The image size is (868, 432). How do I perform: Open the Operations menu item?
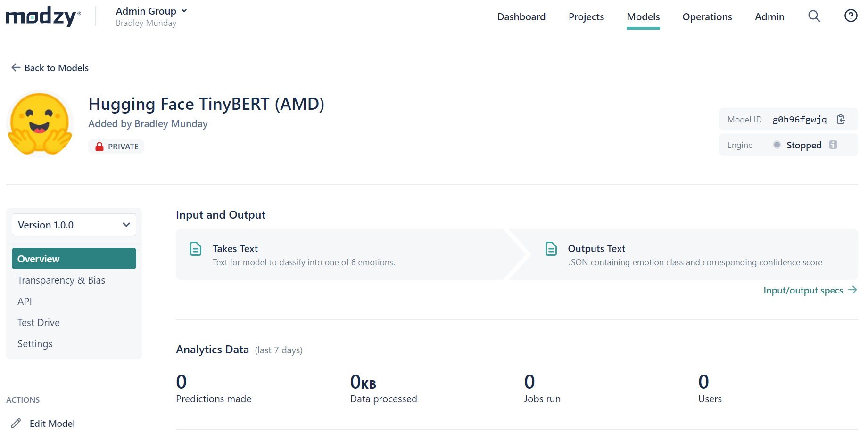(707, 17)
